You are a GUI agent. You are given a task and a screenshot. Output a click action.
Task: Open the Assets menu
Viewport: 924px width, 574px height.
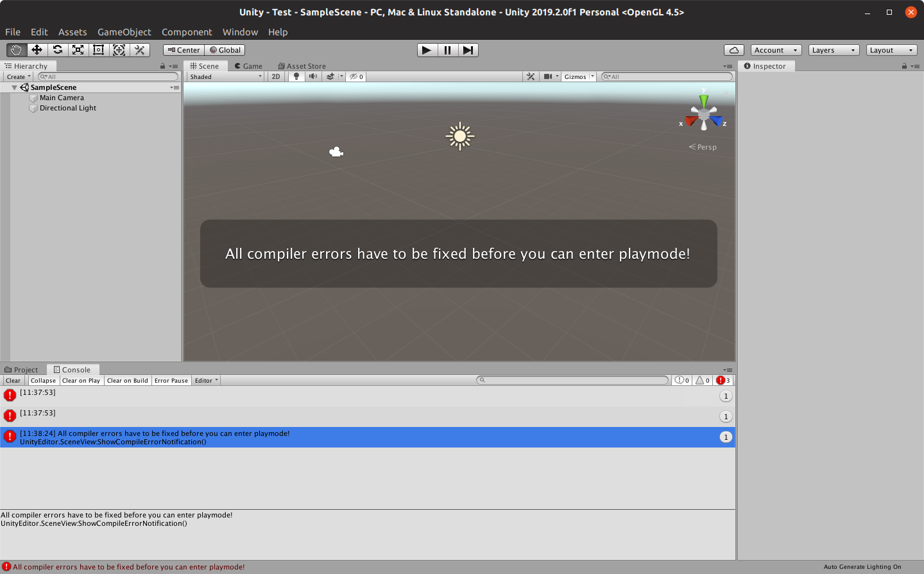pos(73,32)
